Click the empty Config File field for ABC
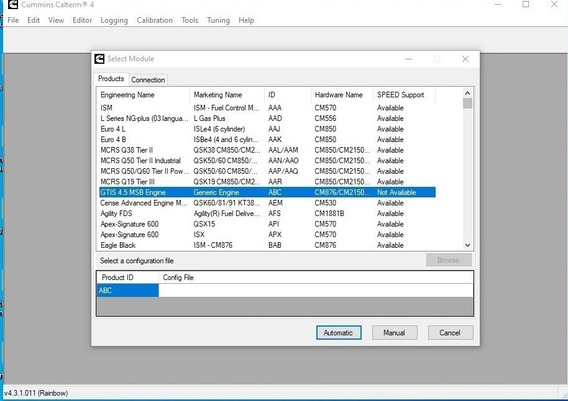This screenshot has width=568, height=401. pos(316,291)
